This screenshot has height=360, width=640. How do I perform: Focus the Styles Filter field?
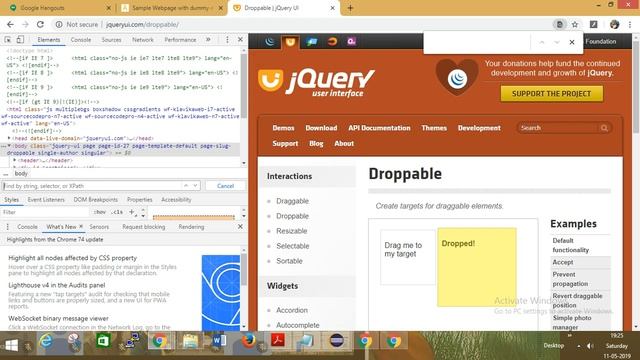[x=45, y=212]
